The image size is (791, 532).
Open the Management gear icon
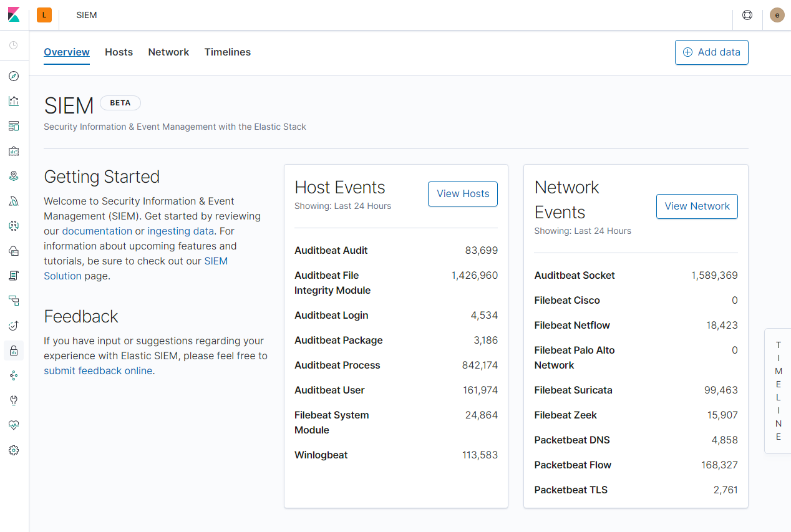[x=14, y=450]
